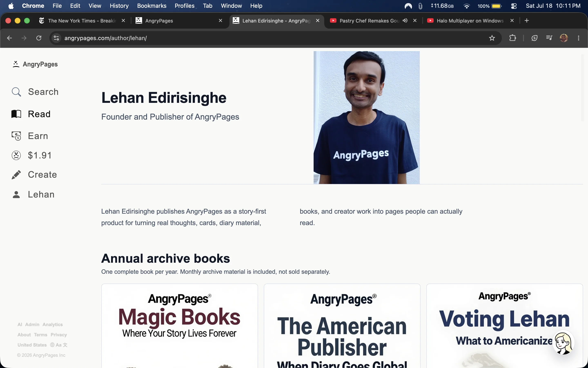Click the Wi-Fi status icon

(466, 6)
